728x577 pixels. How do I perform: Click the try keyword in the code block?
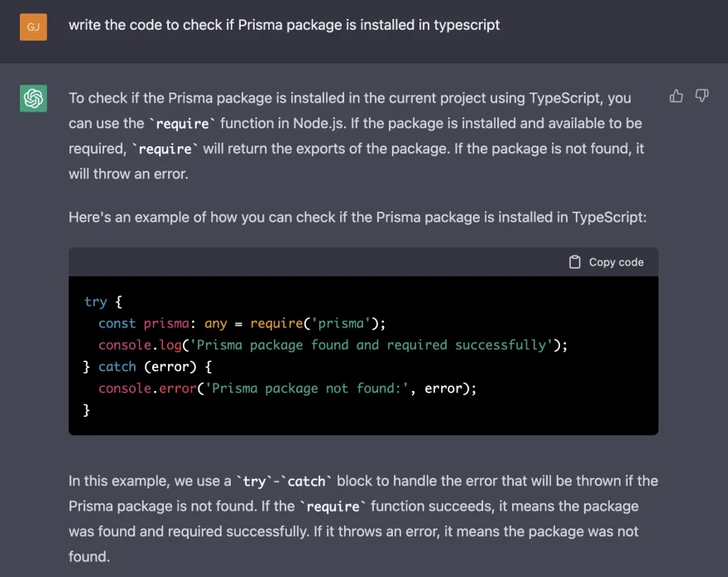point(96,302)
